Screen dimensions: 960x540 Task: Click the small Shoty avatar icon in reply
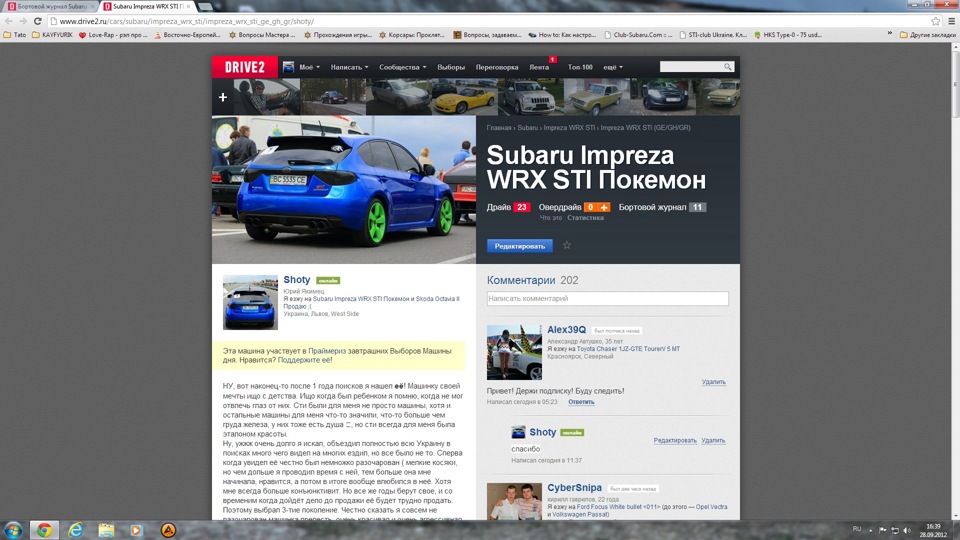tap(518, 432)
